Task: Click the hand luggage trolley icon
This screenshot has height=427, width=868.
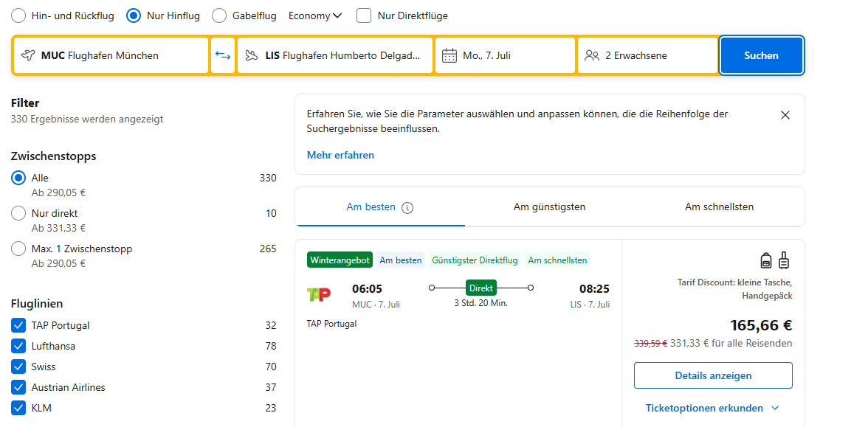Action: click(x=783, y=260)
